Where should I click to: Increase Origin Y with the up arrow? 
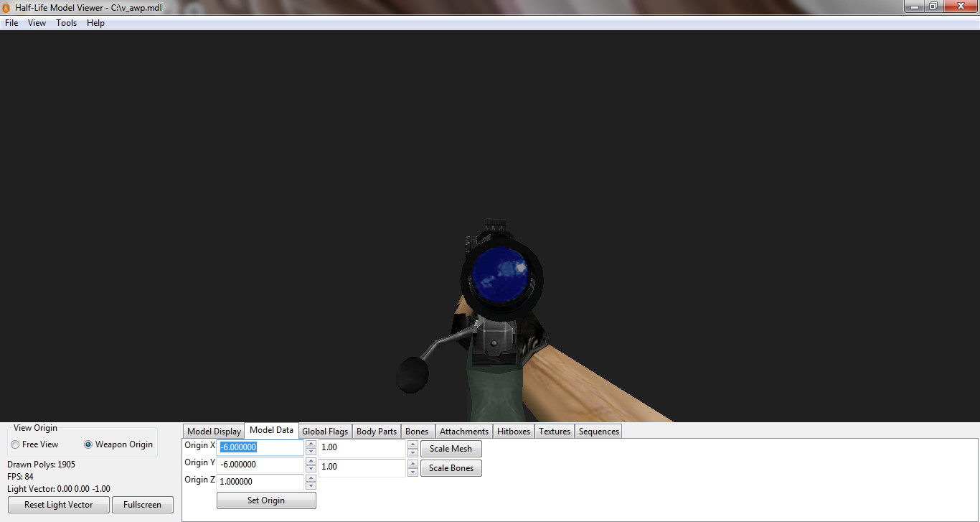[x=311, y=461]
